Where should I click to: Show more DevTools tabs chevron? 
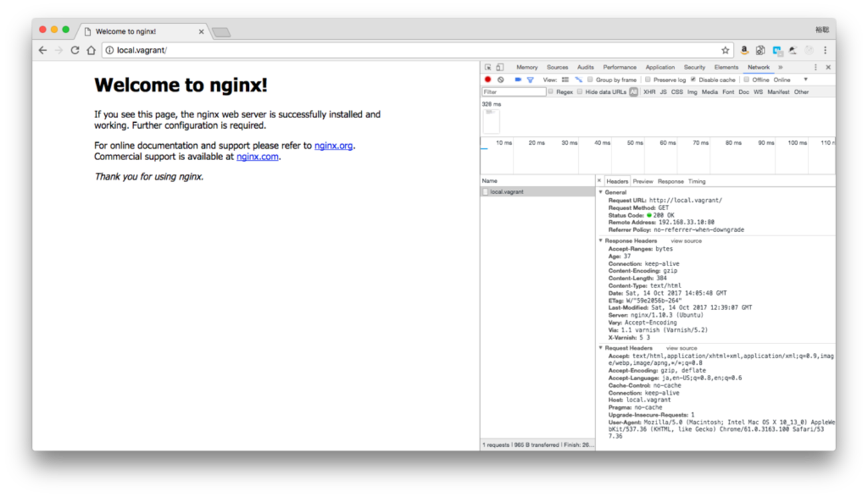click(x=780, y=67)
